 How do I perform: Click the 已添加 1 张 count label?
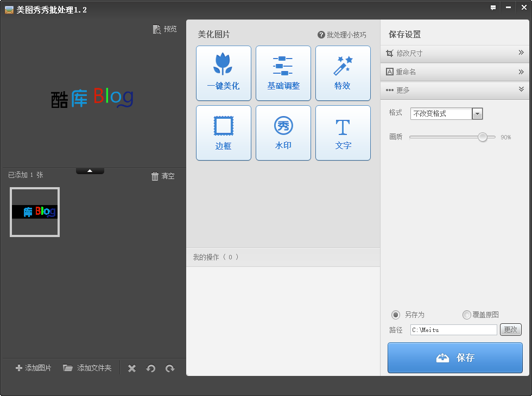pos(26,175)
